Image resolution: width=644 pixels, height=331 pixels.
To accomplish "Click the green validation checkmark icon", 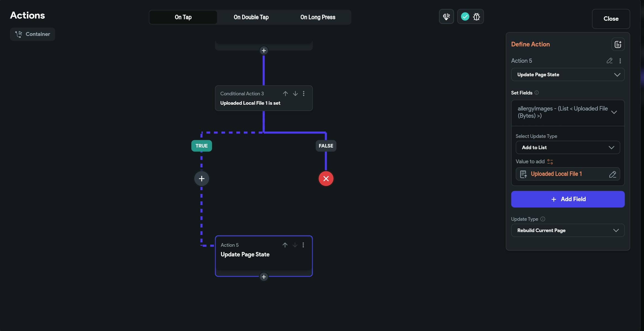I will coord(465,17).
